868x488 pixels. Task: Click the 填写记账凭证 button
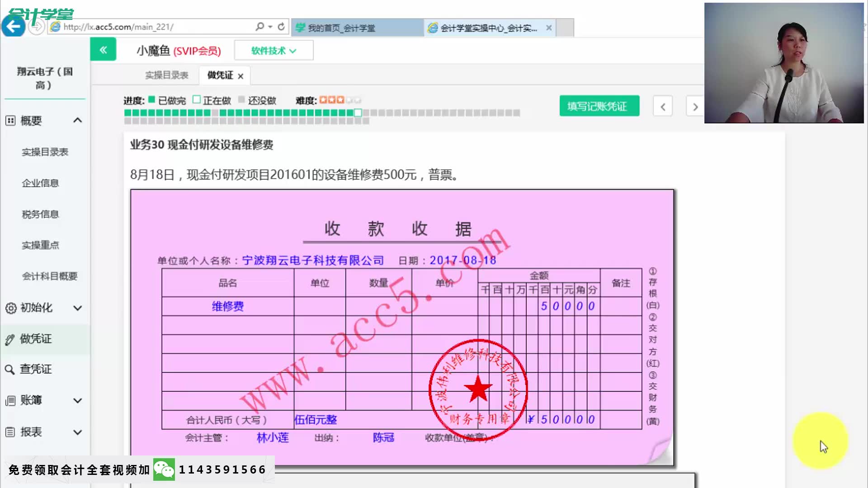tap(599, 106)
